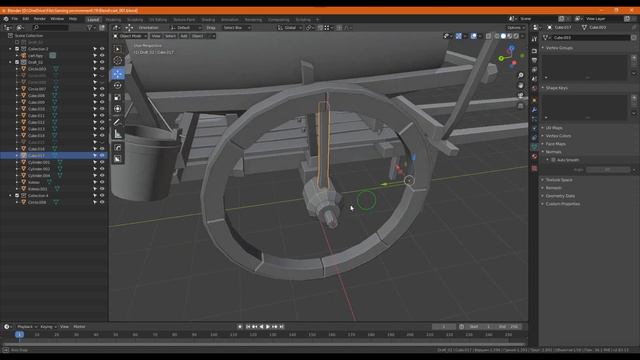Pick the Measure ruler tool
Viewport: 640px width, 360px height.
pyautogui.click(x=118, y=133)
